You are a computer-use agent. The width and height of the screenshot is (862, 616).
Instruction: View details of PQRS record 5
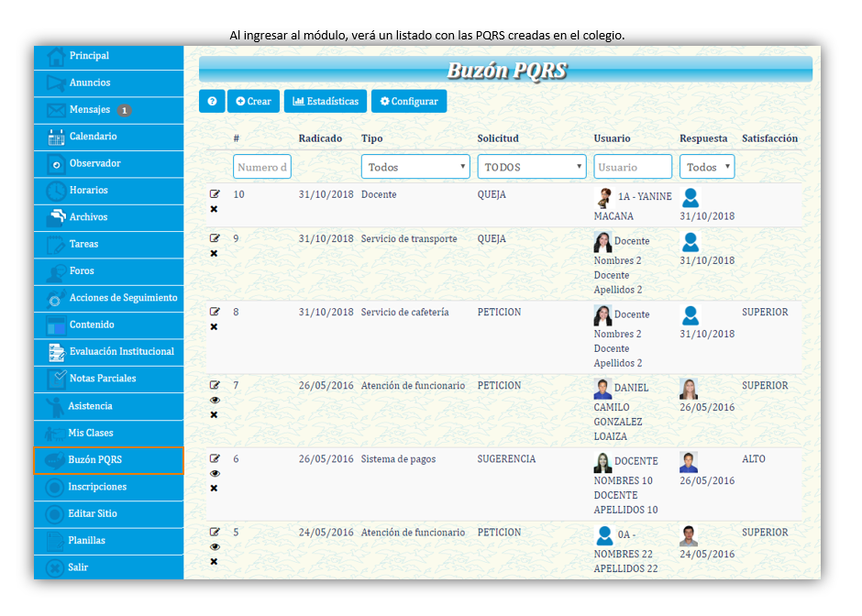click(x=215, y=546)
